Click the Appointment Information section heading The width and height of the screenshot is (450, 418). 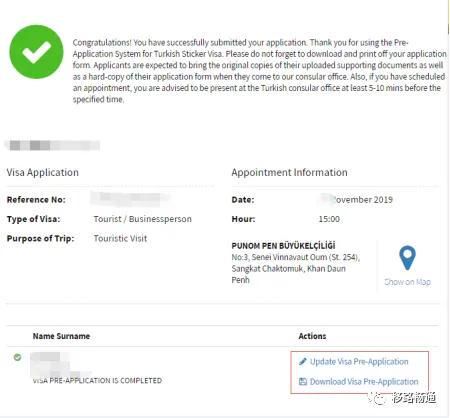(289, 172)
